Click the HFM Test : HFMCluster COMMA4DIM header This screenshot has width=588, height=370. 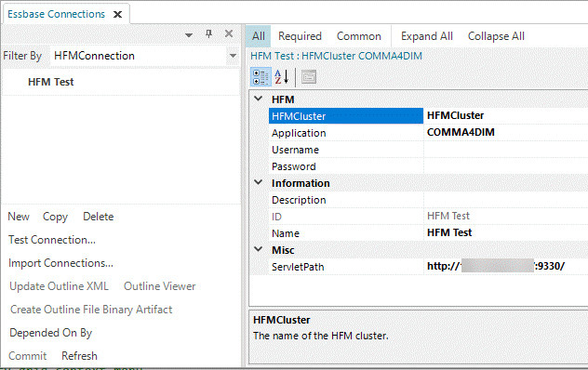pos(336,56)
